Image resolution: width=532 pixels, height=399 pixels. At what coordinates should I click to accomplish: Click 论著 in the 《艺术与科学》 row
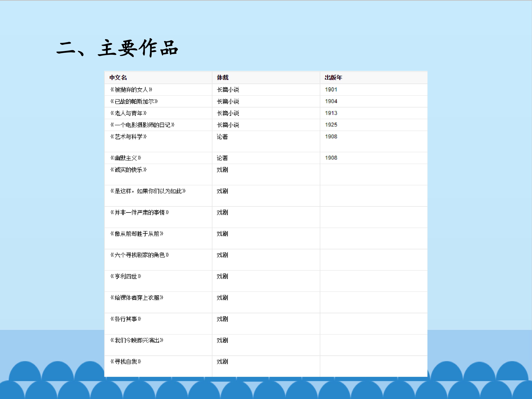(x=222, y=137)
